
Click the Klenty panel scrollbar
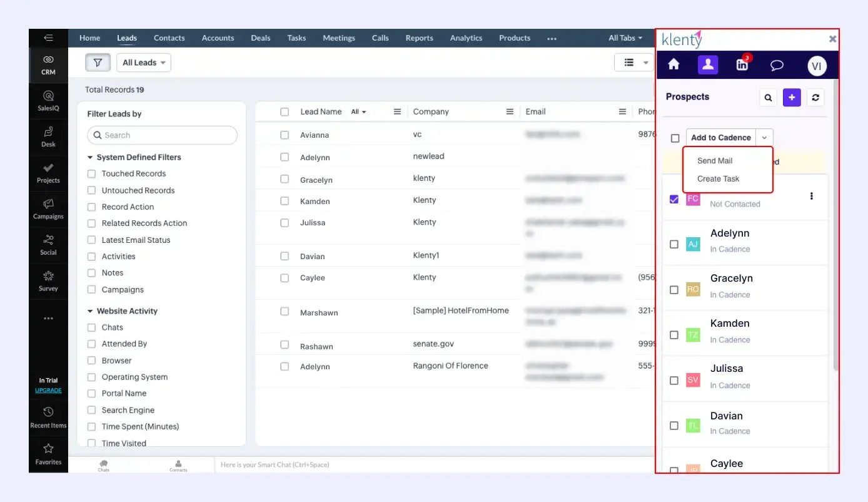pos(835,225)
